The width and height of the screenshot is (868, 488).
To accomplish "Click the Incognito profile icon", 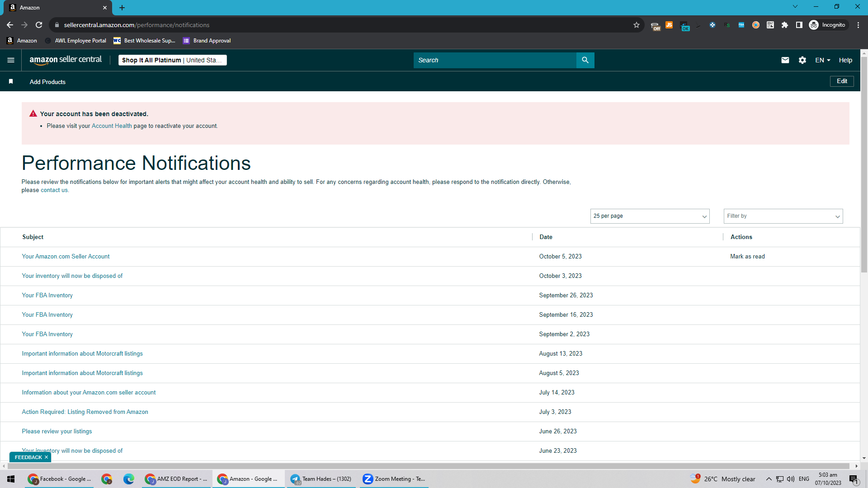I will [x=828, y=25].
